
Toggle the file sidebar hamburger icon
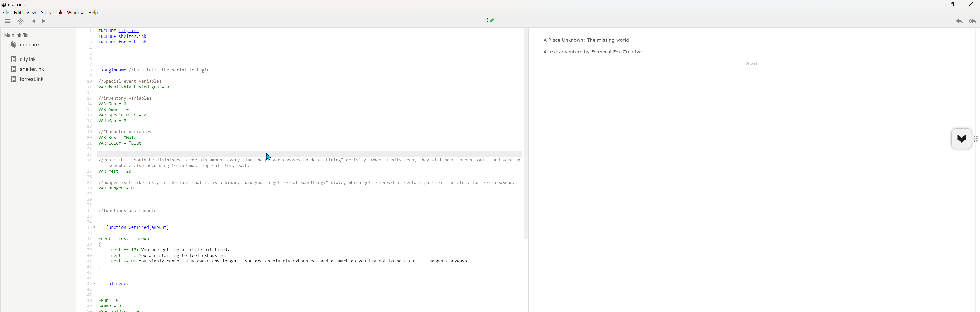click(x=8, y=21)
